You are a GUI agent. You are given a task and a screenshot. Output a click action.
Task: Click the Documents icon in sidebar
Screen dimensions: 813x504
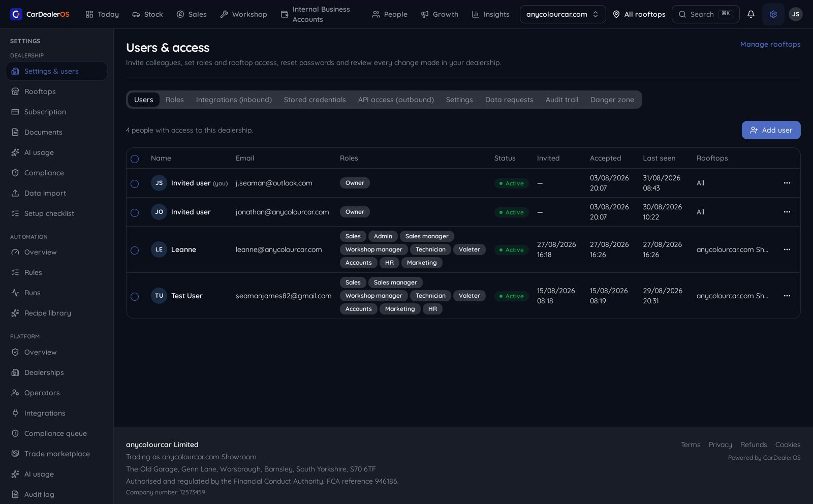[15, 132]
